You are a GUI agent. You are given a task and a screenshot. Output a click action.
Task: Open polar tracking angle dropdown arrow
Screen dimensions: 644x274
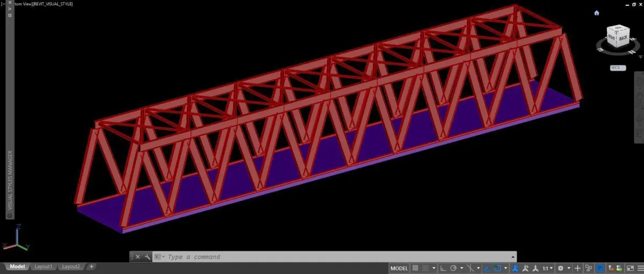[462, 268]
